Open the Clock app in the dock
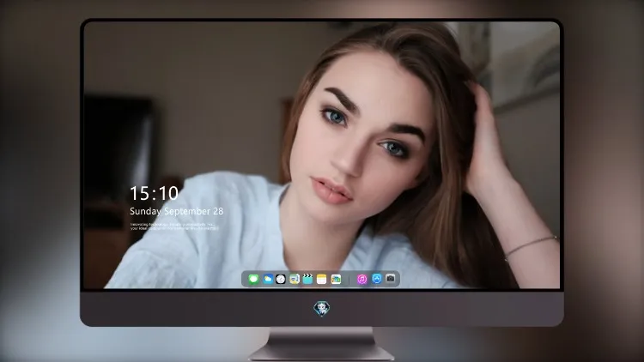This screenshot has width=644, height=362. click(281, 279)
